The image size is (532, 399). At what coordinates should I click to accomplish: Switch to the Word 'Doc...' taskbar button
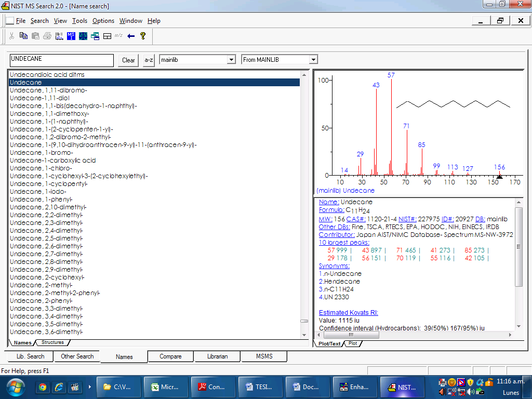(x=308, y=387)
